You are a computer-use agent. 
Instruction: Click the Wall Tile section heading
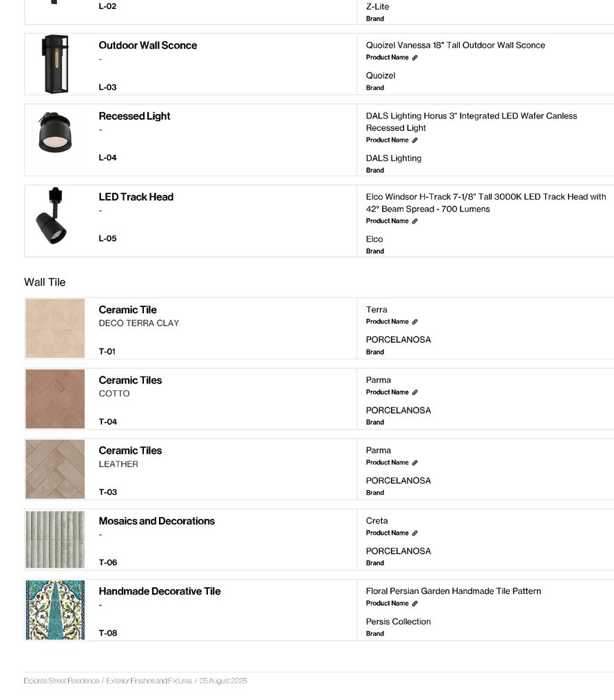(x=45, y=282)
